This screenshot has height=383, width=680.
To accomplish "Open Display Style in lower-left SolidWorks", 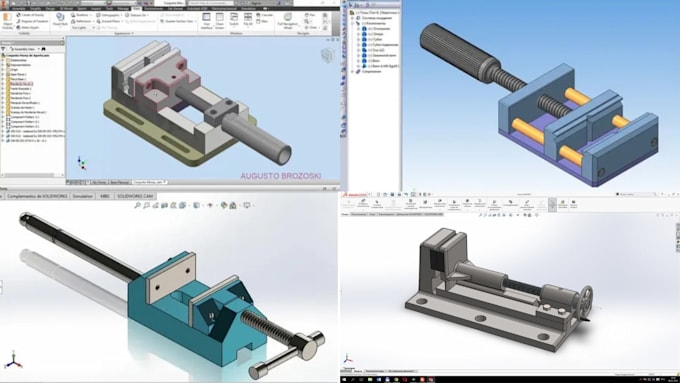I will click(197, 205).
